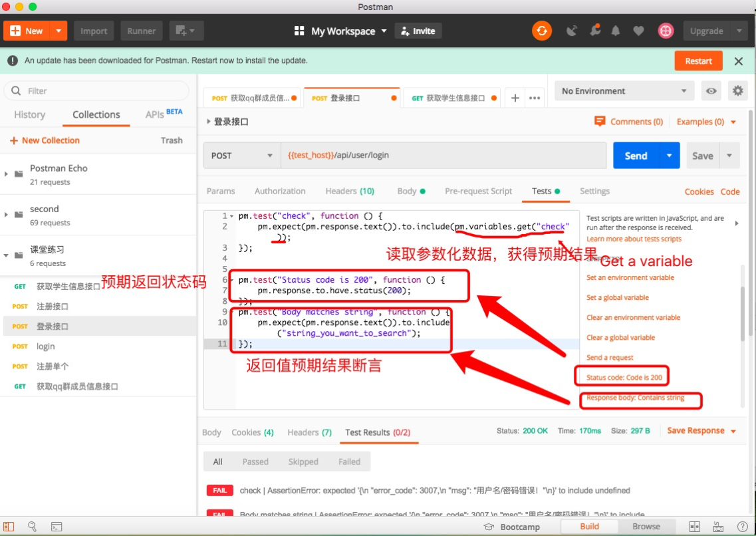Open the Save Response dropdown

(701, 430)
